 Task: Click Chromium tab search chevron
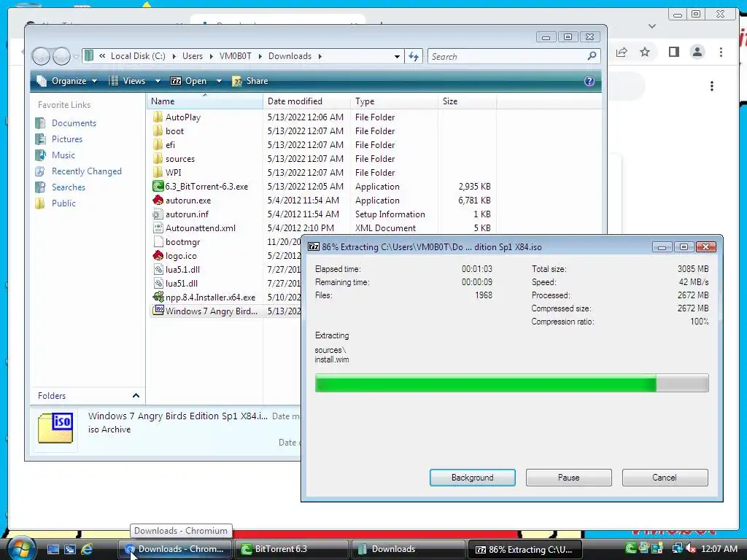652,26
